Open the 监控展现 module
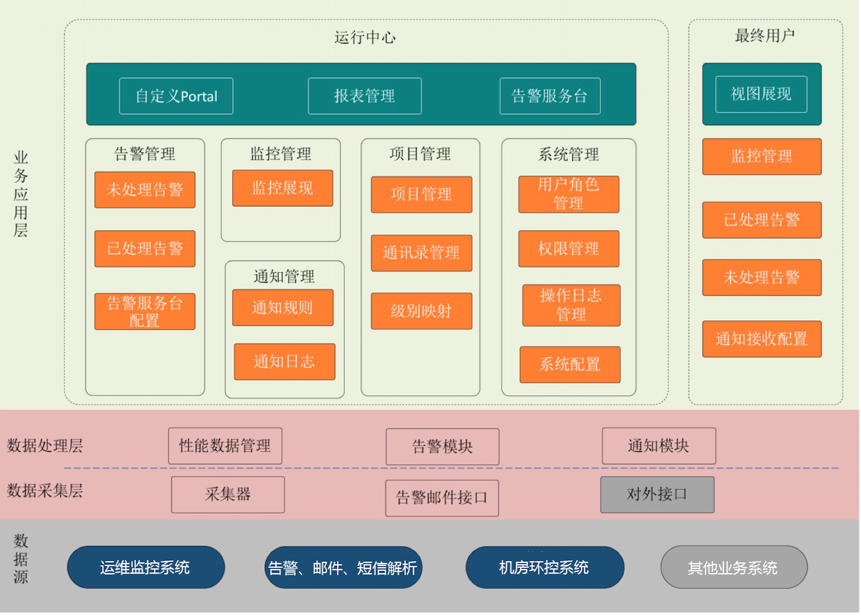Viewport: 861px width, 616px height. pos(282,188)
